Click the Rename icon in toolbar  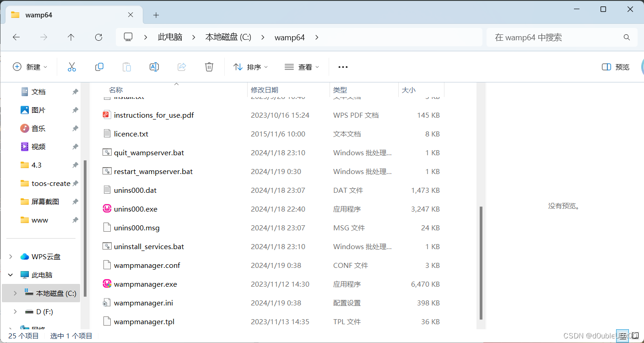(x=154, y=67)
